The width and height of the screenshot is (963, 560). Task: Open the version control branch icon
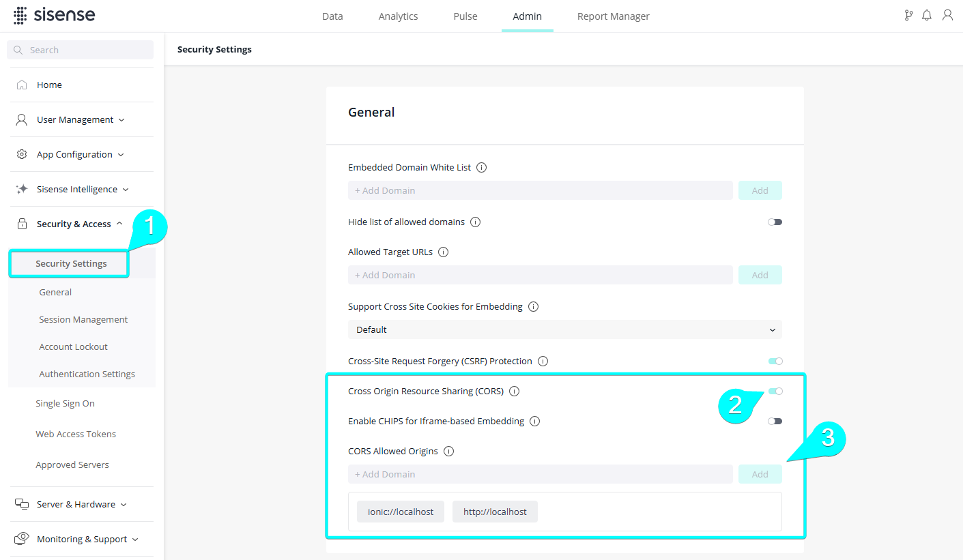(x=908, y=15)
